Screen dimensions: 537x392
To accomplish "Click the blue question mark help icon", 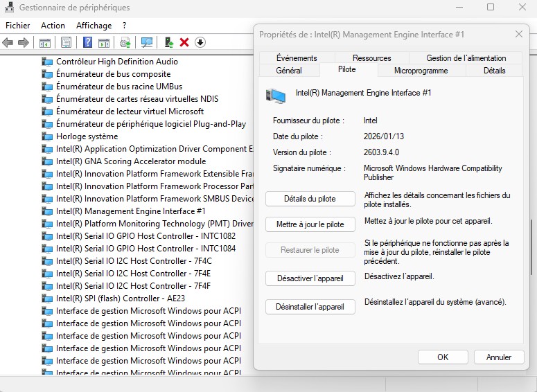I will point(88,43).
